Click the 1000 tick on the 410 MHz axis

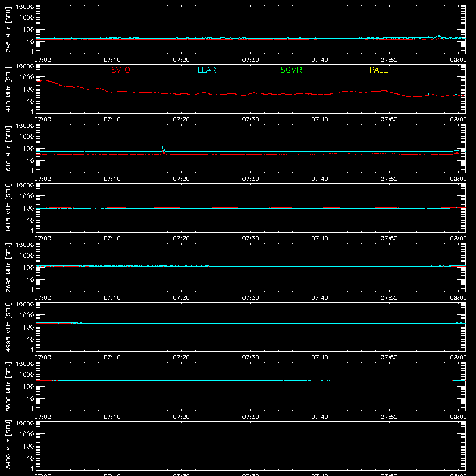(x=27, y=77)
